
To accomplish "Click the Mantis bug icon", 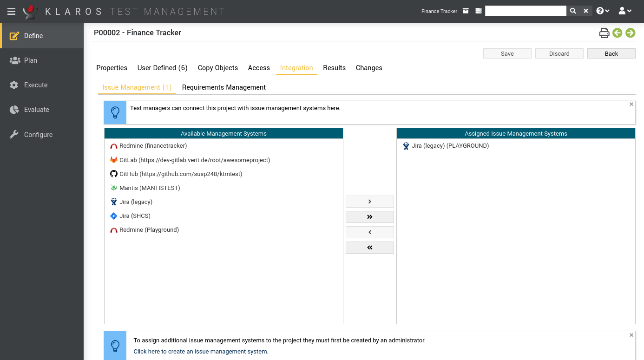I will click(x=113, y=188).
